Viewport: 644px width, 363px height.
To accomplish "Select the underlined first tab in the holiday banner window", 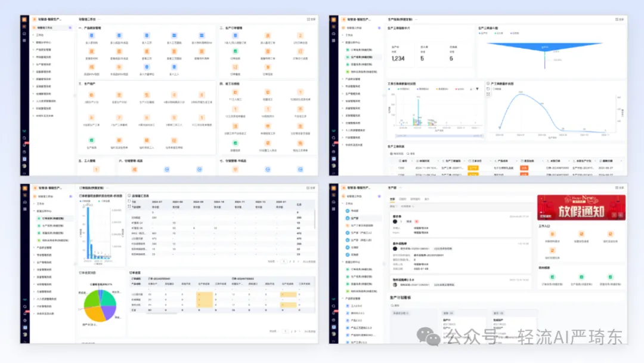I will pyautogui.click(x=392, y=199).
